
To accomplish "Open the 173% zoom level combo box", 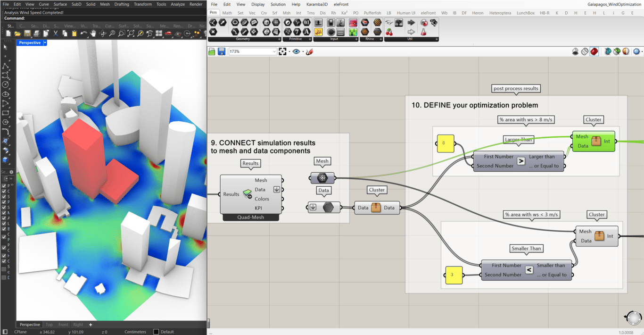I will [x=252, y=51].
